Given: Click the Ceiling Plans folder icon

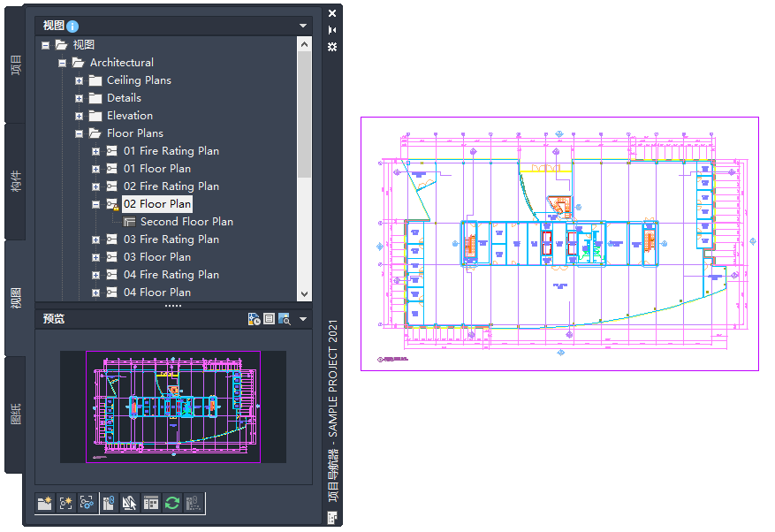Looking at the screenshot, I should [x=95, y=80].
